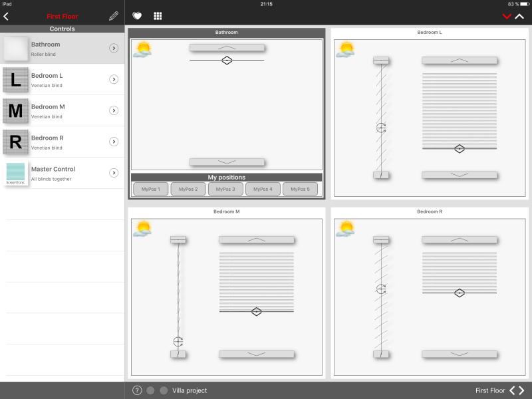Tap the red down chevron at top right
532x399 pixels.
point(507,17)
